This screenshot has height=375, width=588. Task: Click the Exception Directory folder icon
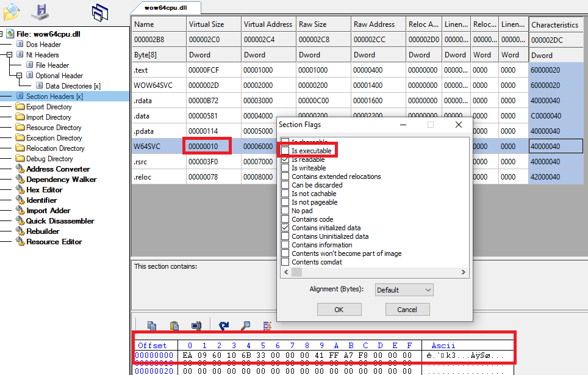(x=20, y=138)
